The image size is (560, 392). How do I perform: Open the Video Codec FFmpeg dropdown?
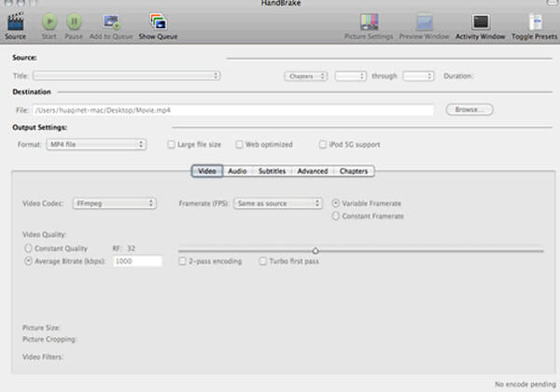pos(115,203)
